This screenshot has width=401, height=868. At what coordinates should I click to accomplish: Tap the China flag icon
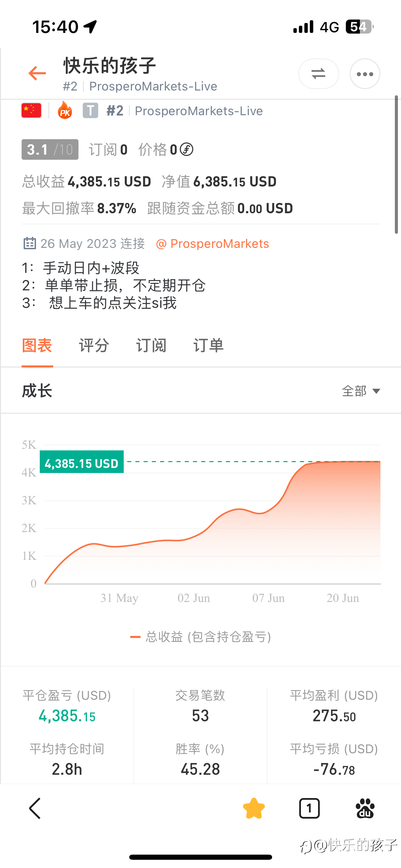pos(31,111)
